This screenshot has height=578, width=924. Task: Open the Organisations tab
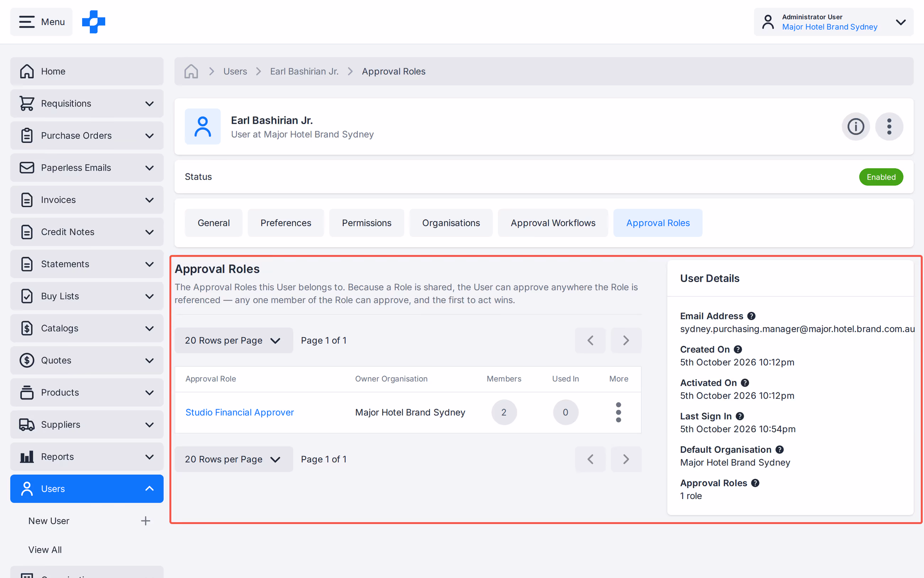coord(451,223)
